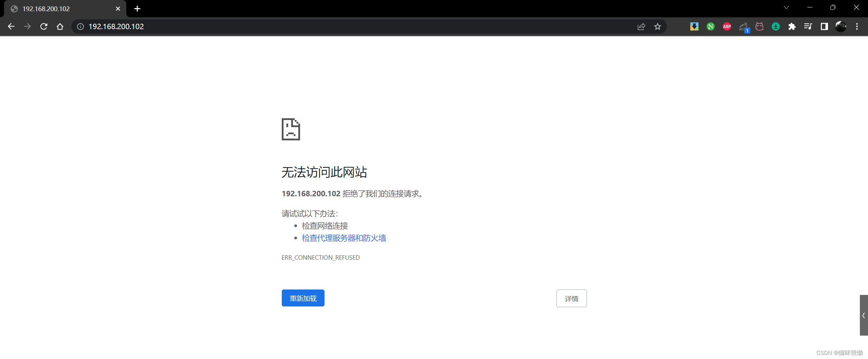Screen dimensions: 868x359
Task: Open the three-dot browser menu
Action: [x=857, y=26]
